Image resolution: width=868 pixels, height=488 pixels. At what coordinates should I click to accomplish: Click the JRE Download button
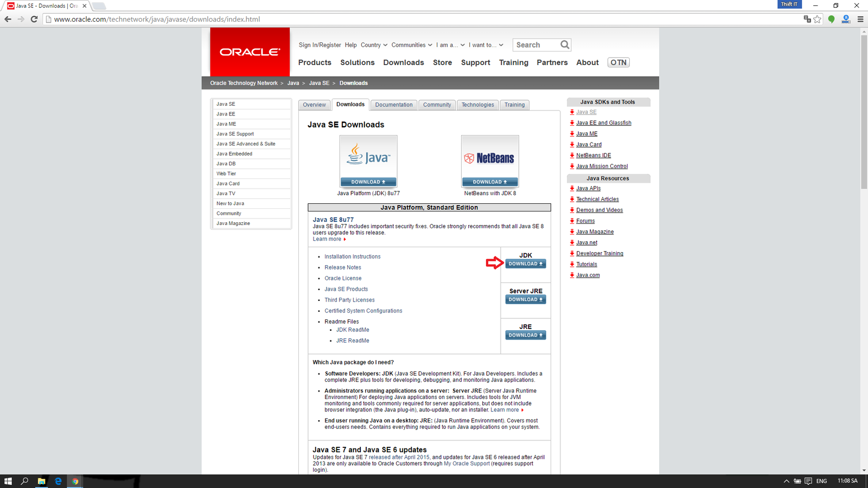[x=526, y=335]
